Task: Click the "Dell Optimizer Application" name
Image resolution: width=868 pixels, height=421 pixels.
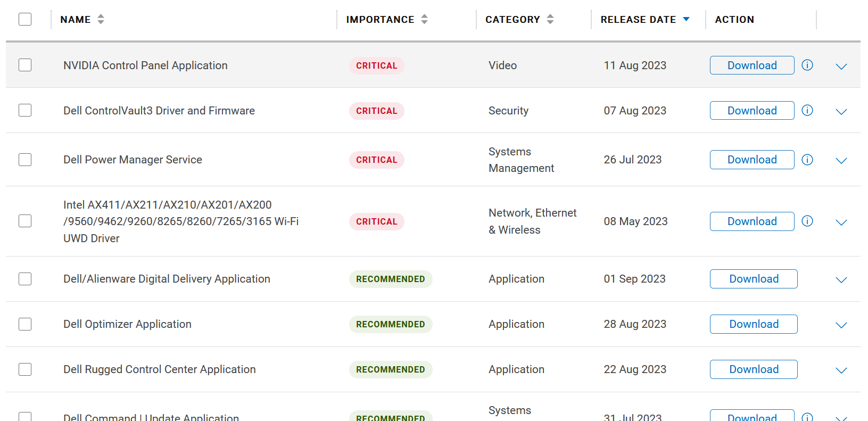Action: click(127, 324)
